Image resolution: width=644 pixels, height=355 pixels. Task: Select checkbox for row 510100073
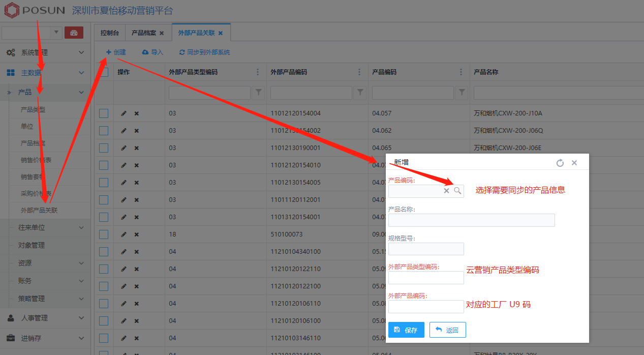(104, 234)
